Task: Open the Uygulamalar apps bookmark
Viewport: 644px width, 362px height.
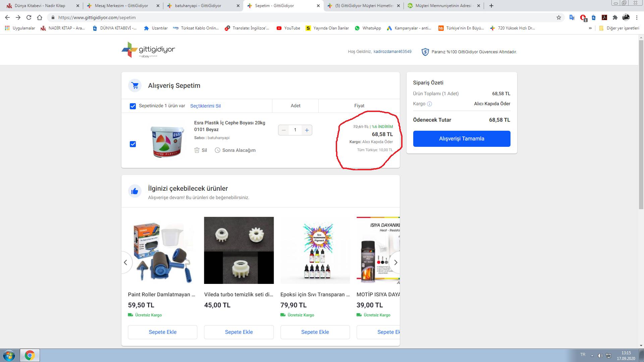Action: click(20, 28)
